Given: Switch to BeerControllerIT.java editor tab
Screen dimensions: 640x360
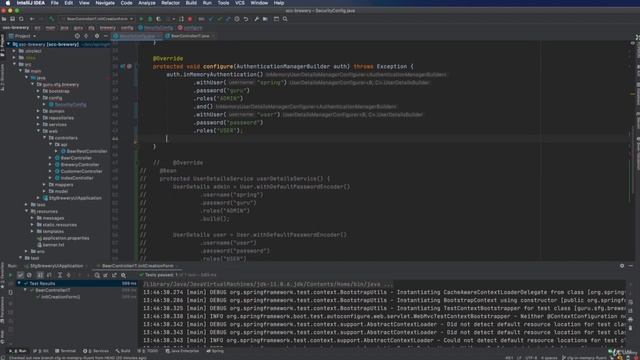Looking at the screenshot, I should [190, 36].
